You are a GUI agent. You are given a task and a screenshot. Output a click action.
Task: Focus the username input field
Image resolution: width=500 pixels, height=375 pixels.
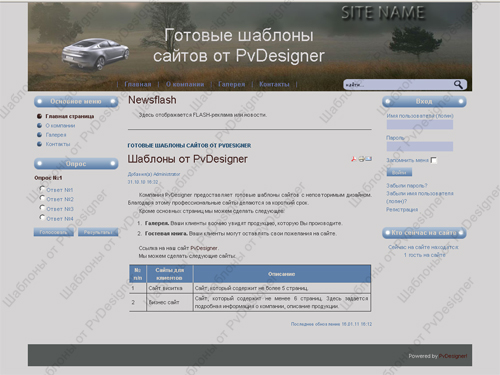pos(420,125)
